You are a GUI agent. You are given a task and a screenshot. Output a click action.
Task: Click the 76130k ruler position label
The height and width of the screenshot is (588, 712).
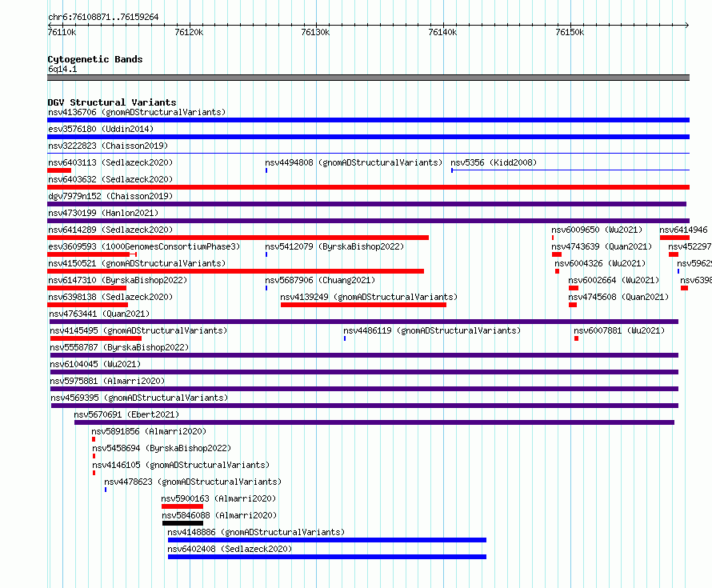pos(315,32)
